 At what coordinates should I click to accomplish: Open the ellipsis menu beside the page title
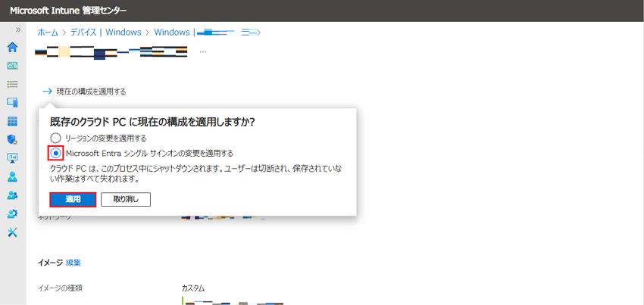[203, 52]
